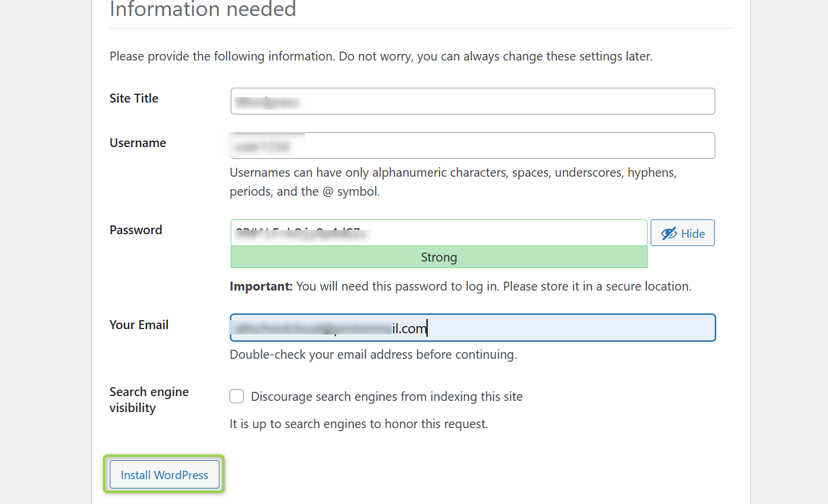This screenshot has width=828, height=504.
Task: Click the Strong password strength indicator
Action: pyautogui.click(x=439, y=257)
